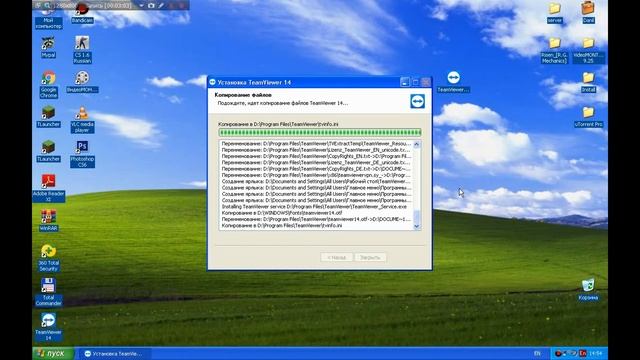Click the scroll down arrow in installer log
640x360 pixels.
pos(416,226)
